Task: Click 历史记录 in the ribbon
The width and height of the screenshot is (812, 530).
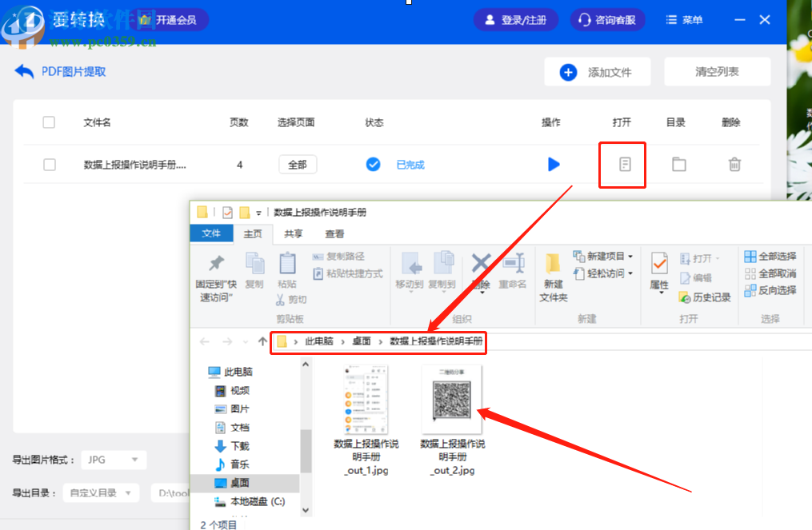Action: point(705,297)
